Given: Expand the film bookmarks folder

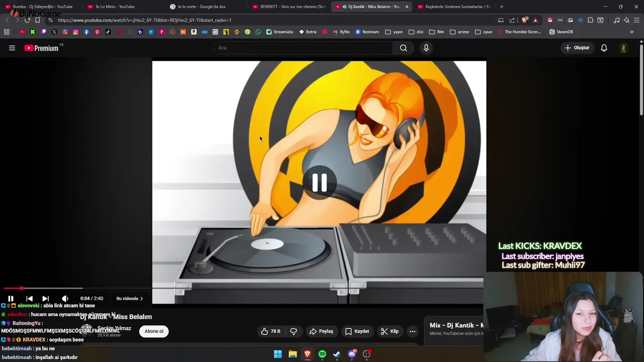Looking at the screenshot, I should pyautogui.click(x=437, y=32).
